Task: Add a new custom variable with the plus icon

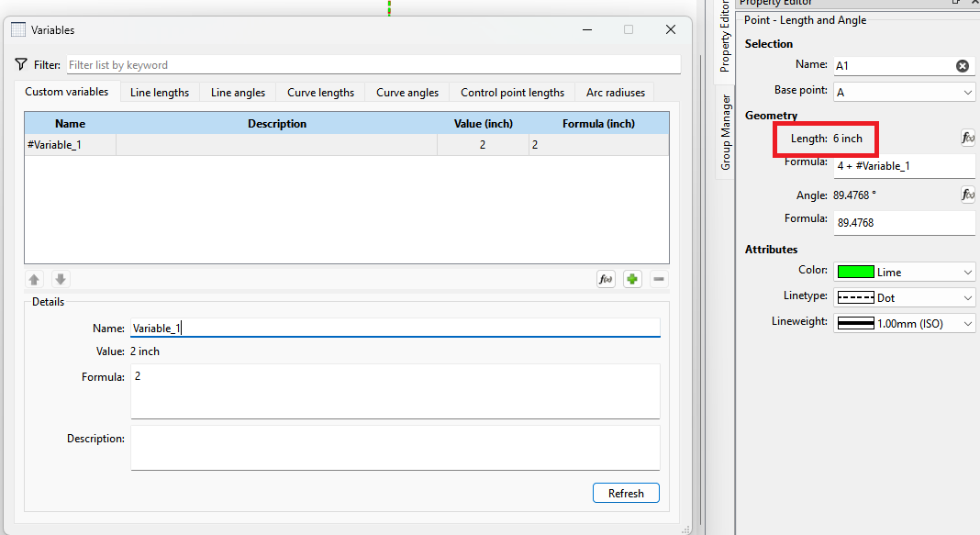Action: (631, 278)
